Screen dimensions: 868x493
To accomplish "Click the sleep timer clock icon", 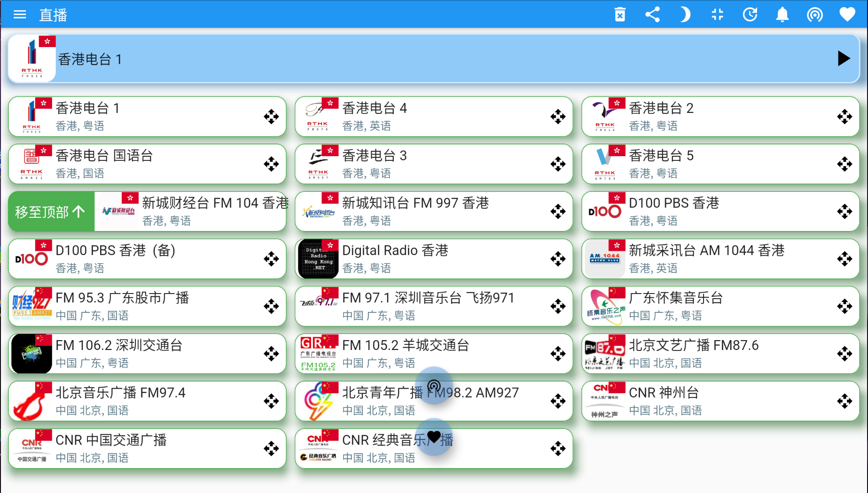I will point(750,15).
